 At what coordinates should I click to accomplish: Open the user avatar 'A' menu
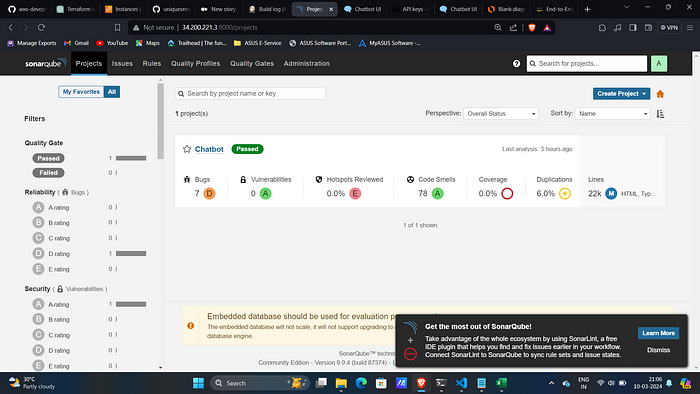659,63
